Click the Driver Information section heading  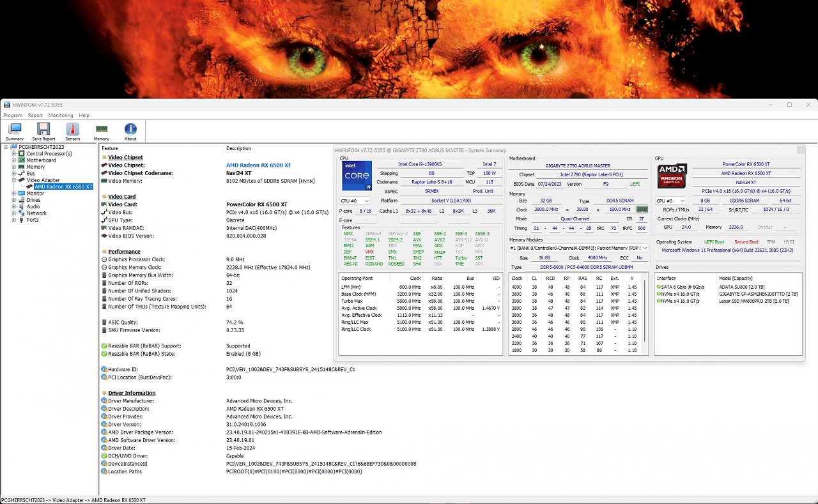click(x=132, y=393)
